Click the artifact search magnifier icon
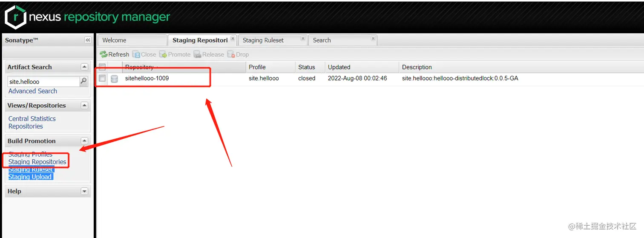Screen dimensions: 644x238 84,81
